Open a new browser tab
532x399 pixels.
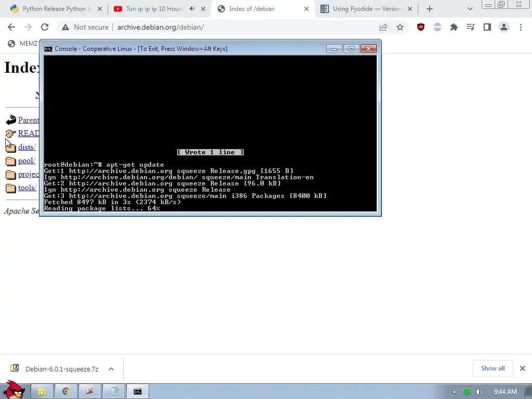pos(430,9)
